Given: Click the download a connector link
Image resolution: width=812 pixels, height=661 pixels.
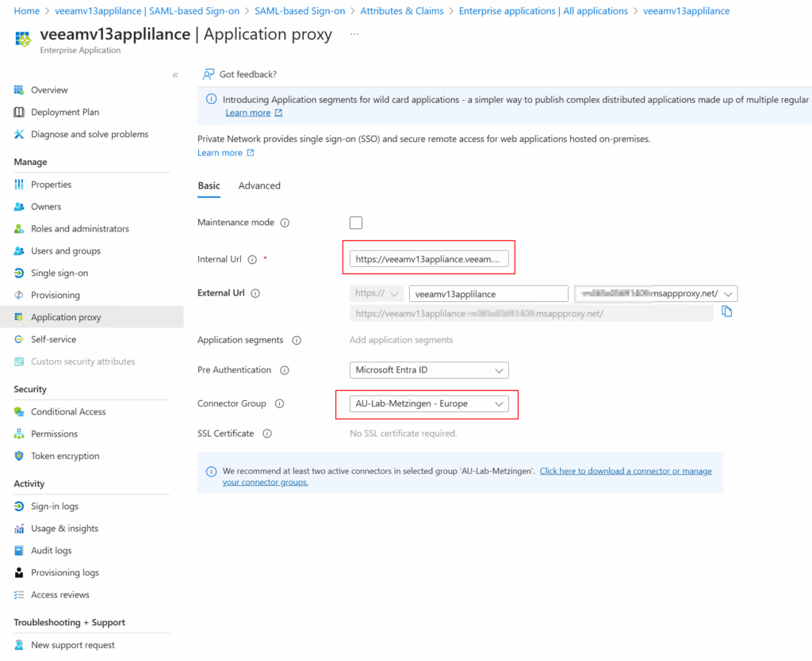Looking at the screenshot, I should tap(625, 471).
